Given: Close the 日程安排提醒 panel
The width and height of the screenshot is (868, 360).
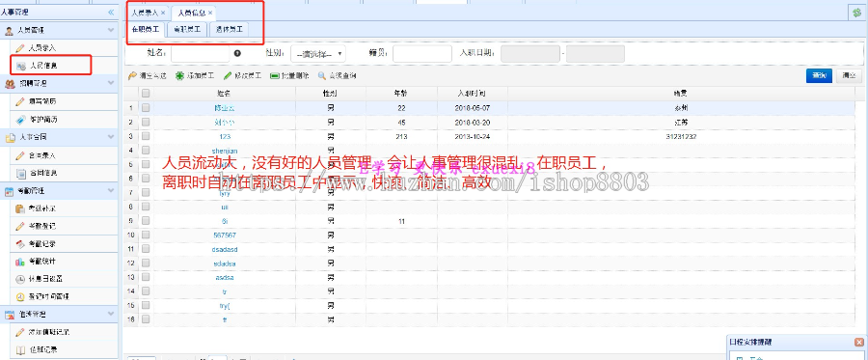Looking at the screenshot, I should click(858, 343).
